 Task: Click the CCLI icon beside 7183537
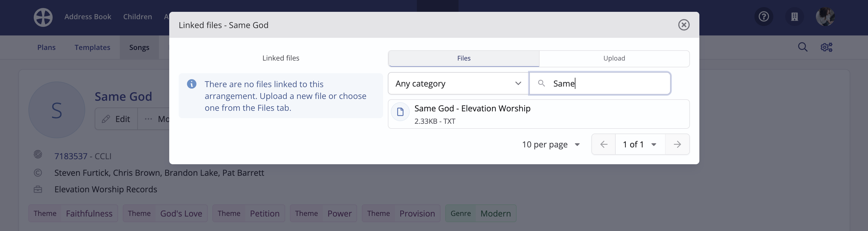coord(38,155)
